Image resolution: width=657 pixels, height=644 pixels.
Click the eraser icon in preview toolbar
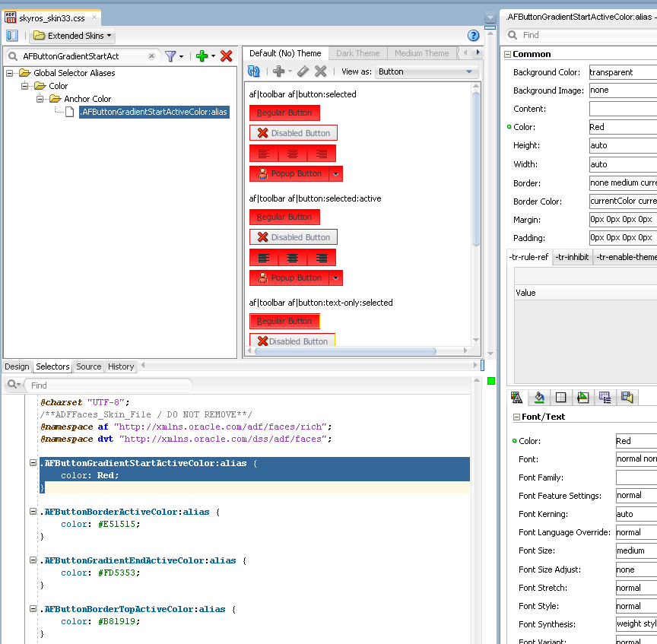(303, 71)
